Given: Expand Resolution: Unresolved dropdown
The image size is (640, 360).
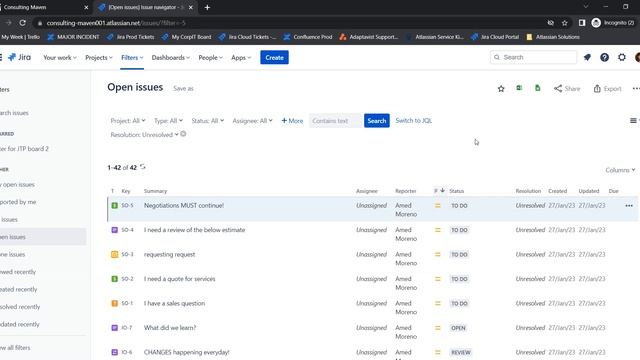Looking at the screenshot, I should point(144,135).
